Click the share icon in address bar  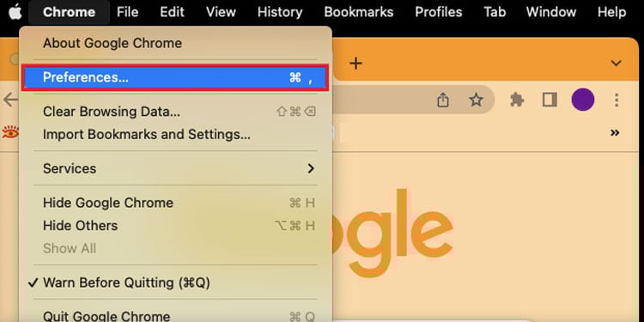coord(443,100)
